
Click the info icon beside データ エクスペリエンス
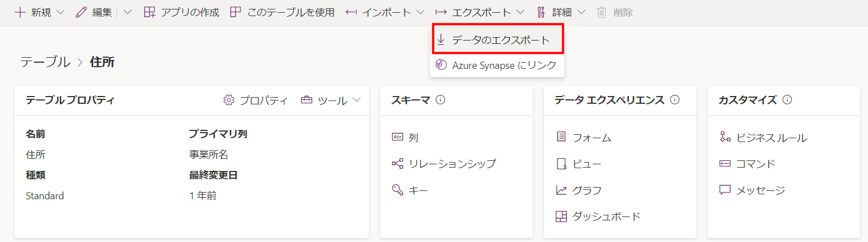675,100
